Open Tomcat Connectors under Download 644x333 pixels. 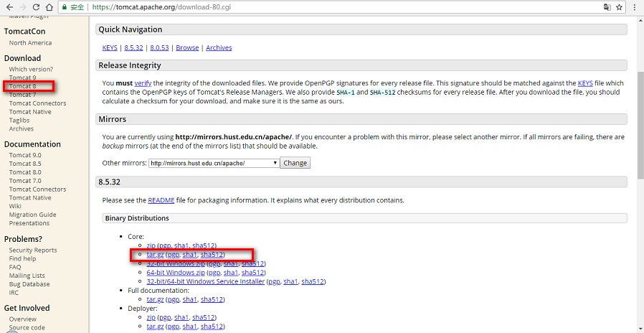37,103
